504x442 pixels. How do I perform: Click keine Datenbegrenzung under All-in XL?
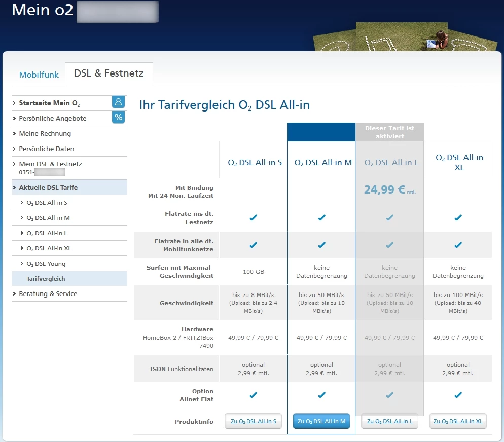point(458,272)
